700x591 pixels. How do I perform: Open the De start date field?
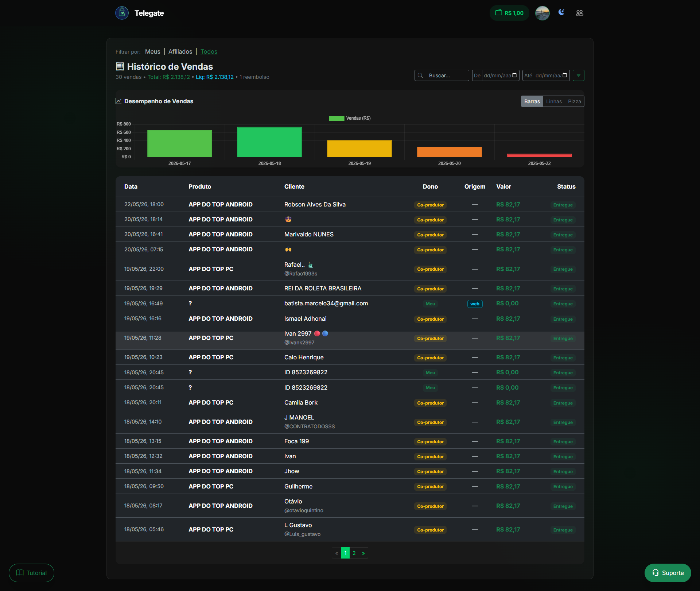click(500, 76)
